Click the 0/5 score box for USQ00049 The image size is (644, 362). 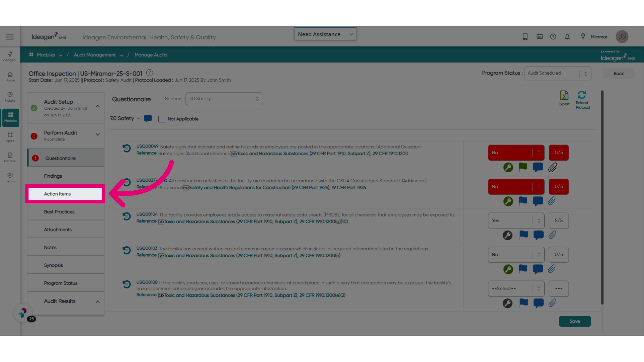[558, 153]
